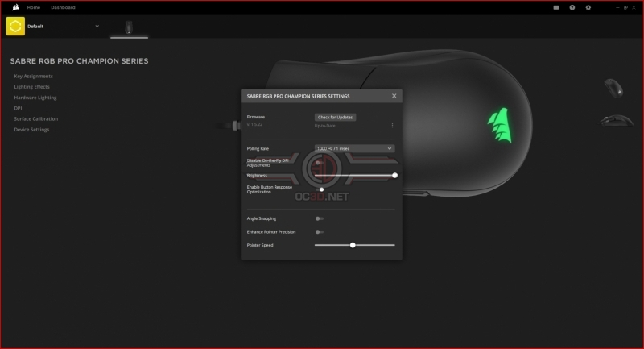
Task: Select the top-view mouse thumbnail
Action: point(613,88)
